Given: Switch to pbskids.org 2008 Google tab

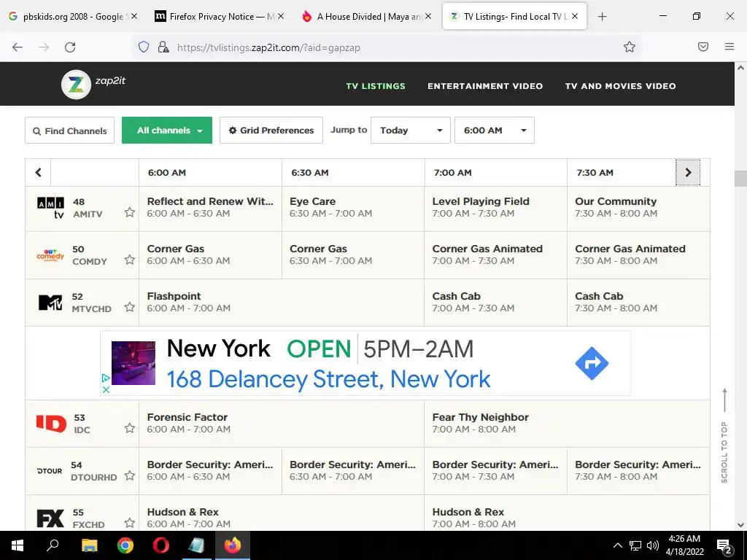Looking at the screenshot, I should [73, 17].
